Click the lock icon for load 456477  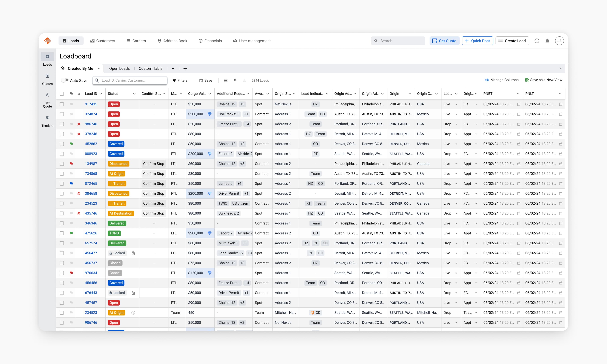(x=133, y=253)
